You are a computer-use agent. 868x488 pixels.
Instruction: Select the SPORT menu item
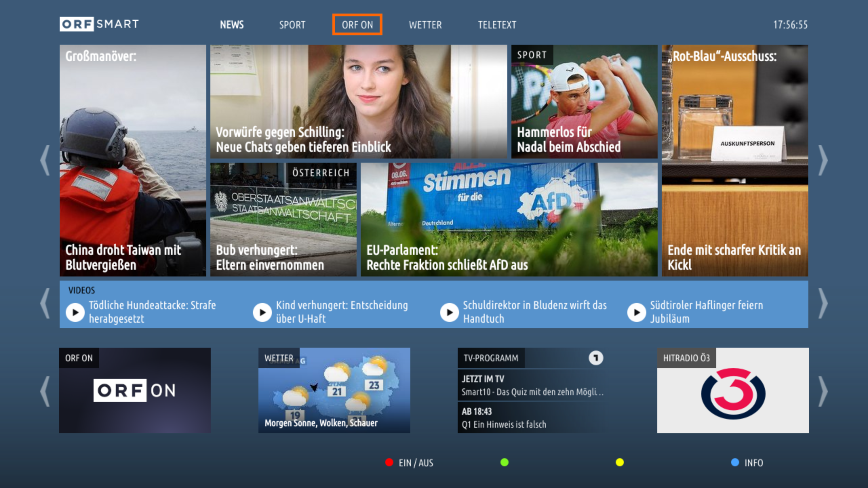point(292,25)
